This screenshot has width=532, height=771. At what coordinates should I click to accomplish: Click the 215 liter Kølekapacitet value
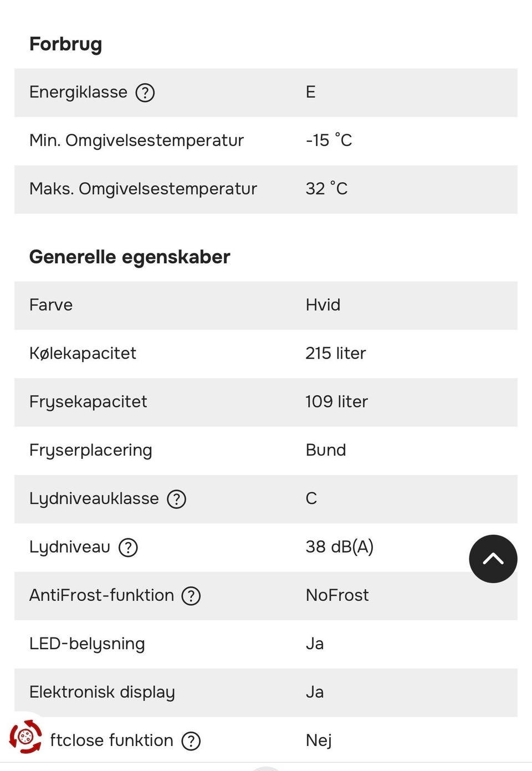pos(335,354)
